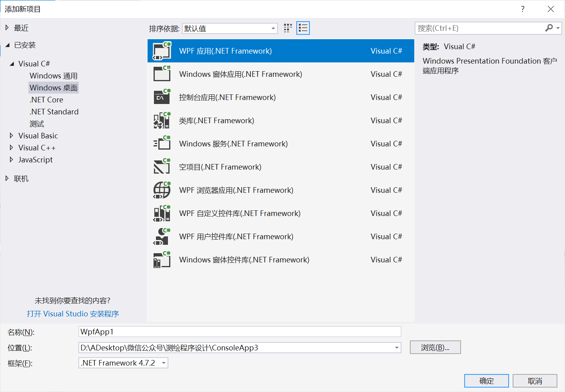Select WPF 浏览器应用(.NET Framework) template name

236,190
